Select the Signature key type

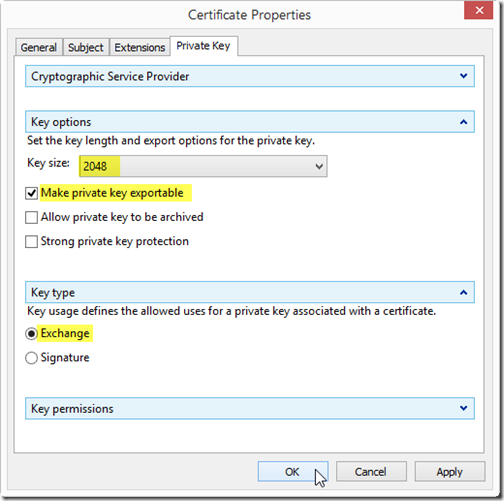[x=31, y=358]
